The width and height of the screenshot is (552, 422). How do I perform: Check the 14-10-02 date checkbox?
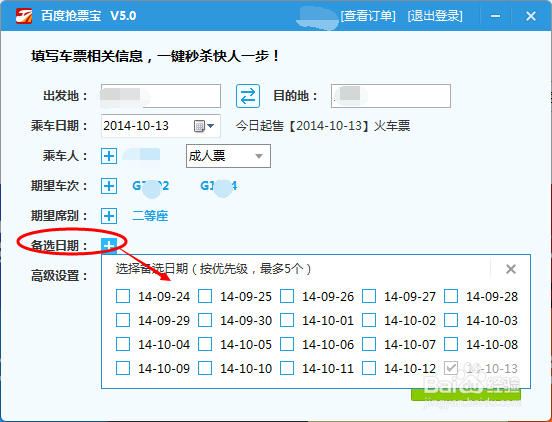coord(369,320)
